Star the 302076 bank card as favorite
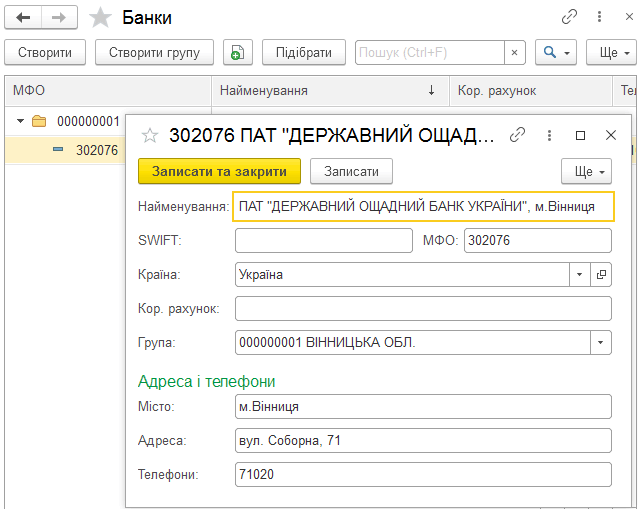 pyautogui.click(x=150, y=135)
